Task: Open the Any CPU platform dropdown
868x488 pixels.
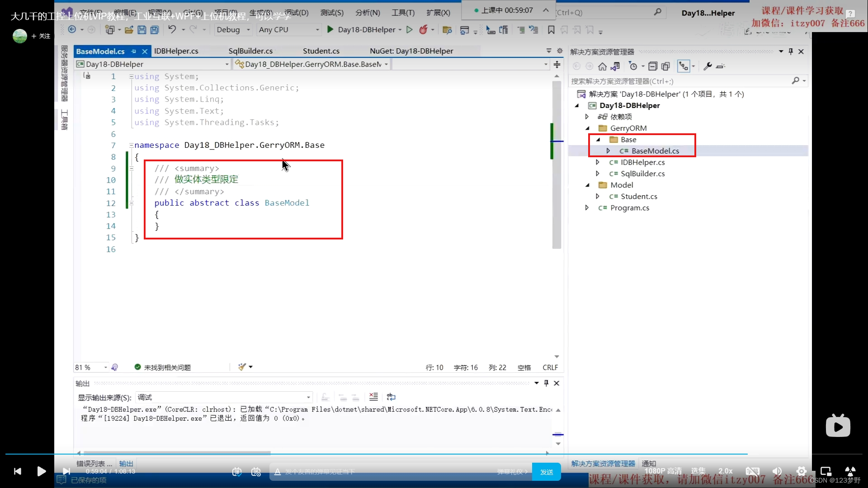Action: pos(288,30)
